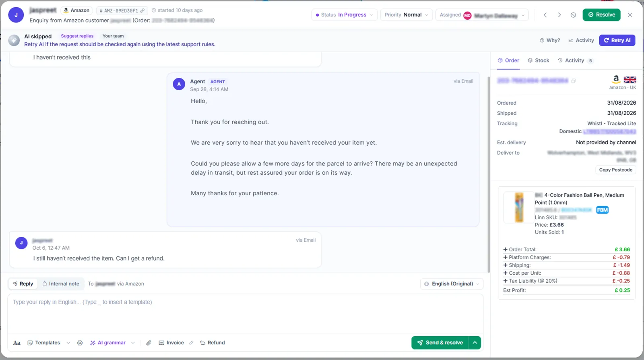The height and width of the screenshot is (360, 644).
Task: Copy the ticket link next to AMZ-09ED30F1
Action: tap(142, 10)
